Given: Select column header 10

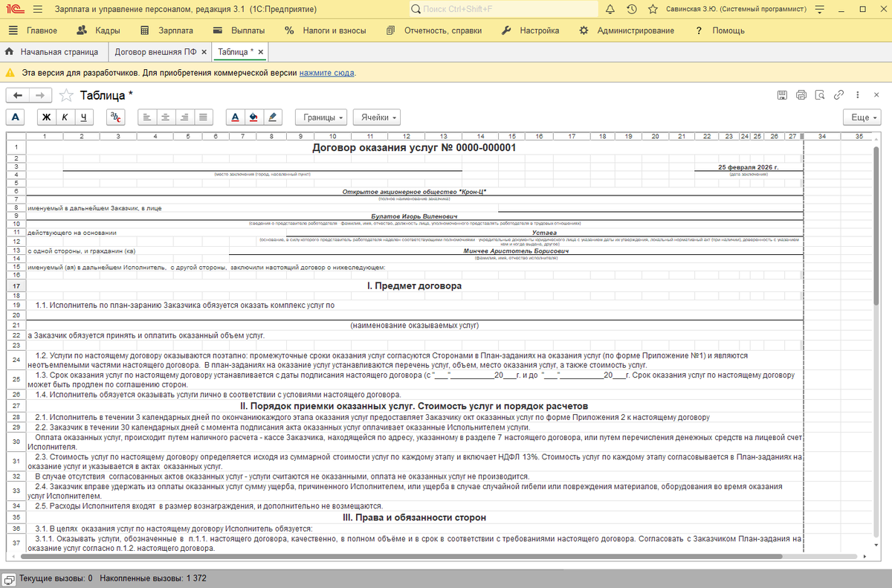Looking at the screenshot, I should pyautogui.click(x=332, y=137).
